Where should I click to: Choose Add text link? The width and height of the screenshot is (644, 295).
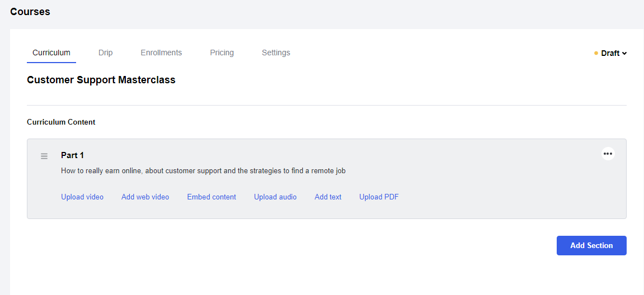click(328, 197)
